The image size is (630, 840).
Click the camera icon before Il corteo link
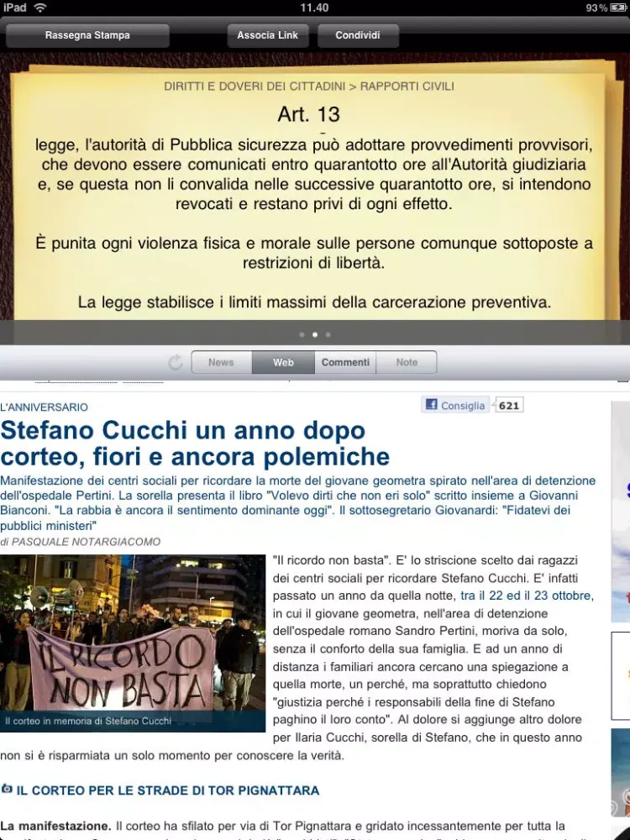click(7, 789)
